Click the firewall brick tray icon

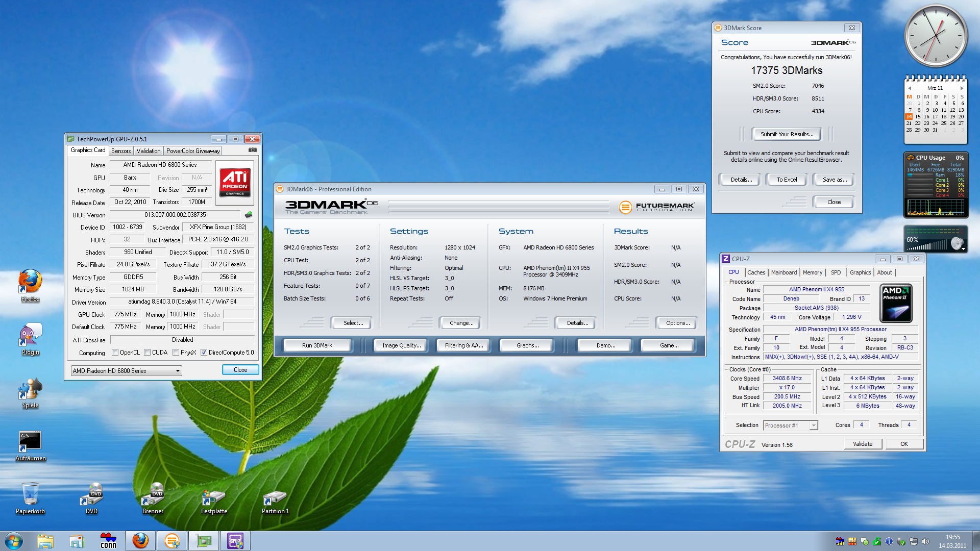click(x=852, y=541)
